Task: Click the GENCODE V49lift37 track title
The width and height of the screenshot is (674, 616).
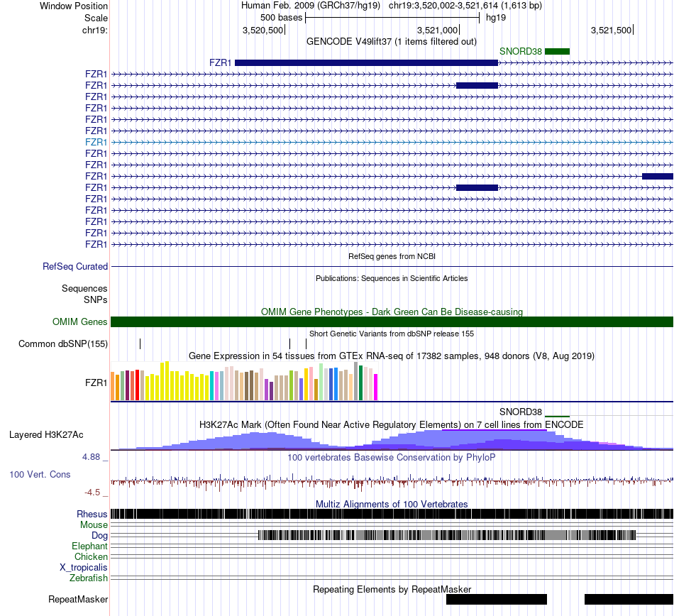Action: click(391, 42)
